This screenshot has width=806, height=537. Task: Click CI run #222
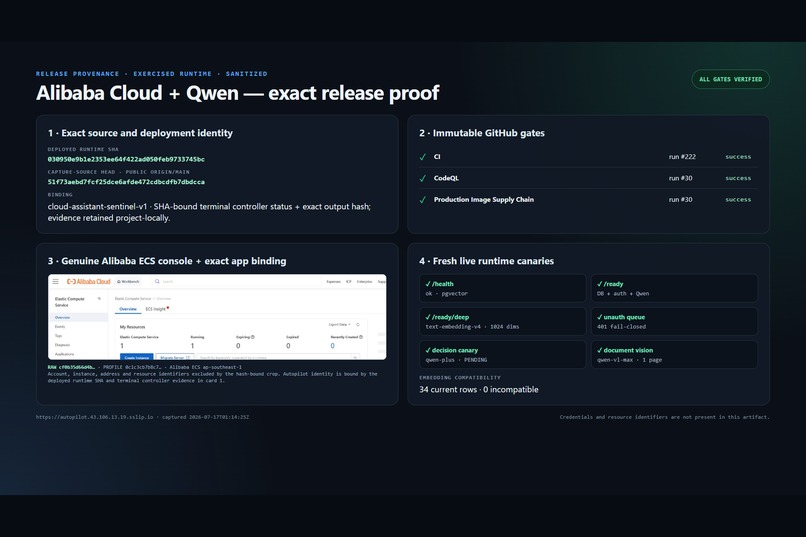(x=682, y=157)
